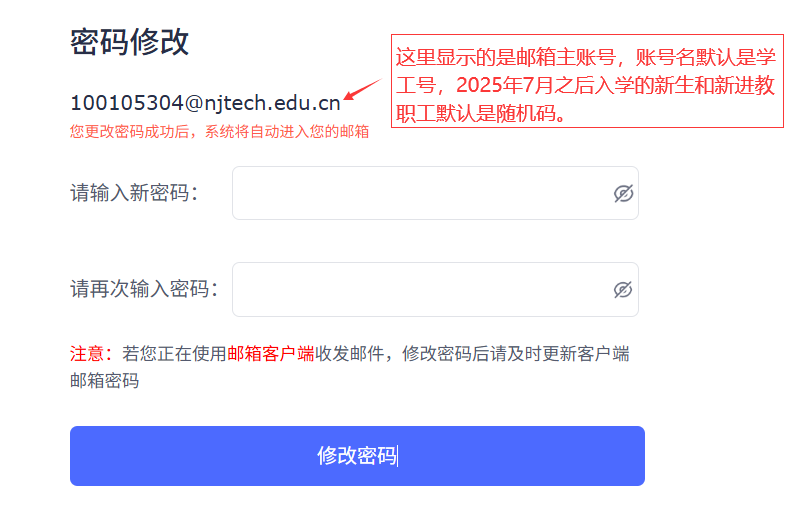Viewport: 789px width, 515px height.
Task: Click 这里显示的是邮箱主账号 annotation first line
Action: click(505, 57)
